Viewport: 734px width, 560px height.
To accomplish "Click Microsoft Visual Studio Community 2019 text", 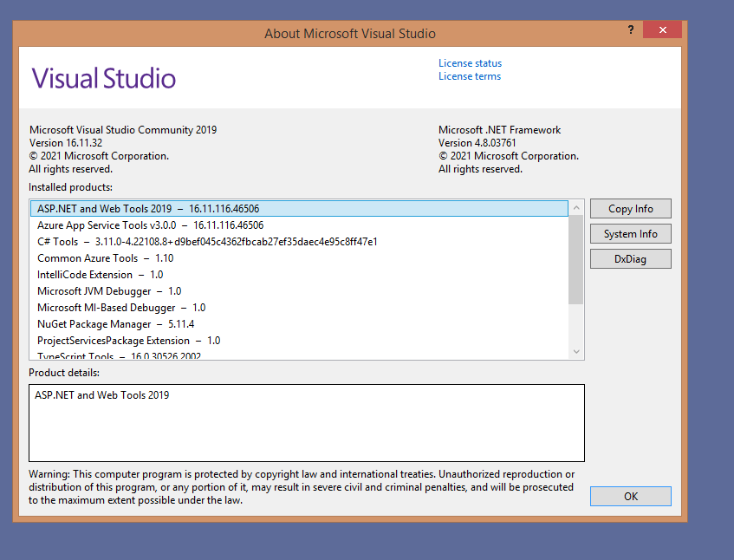I will pos(123,130).
